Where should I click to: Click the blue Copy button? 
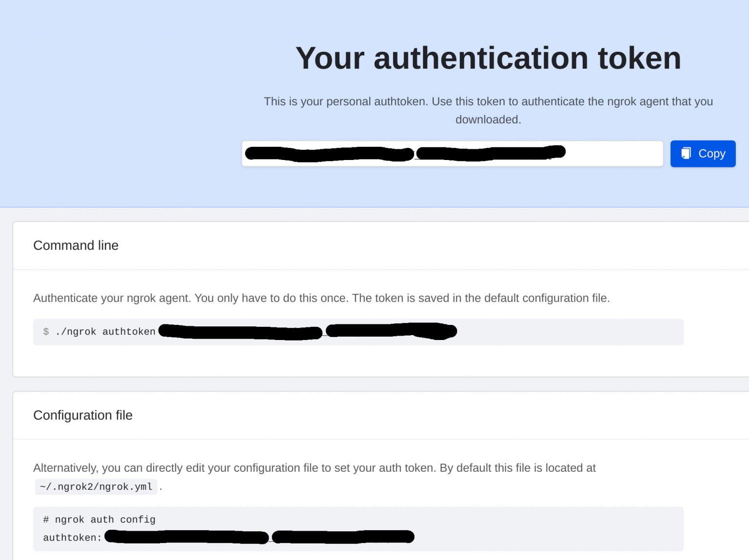[703, 154]
